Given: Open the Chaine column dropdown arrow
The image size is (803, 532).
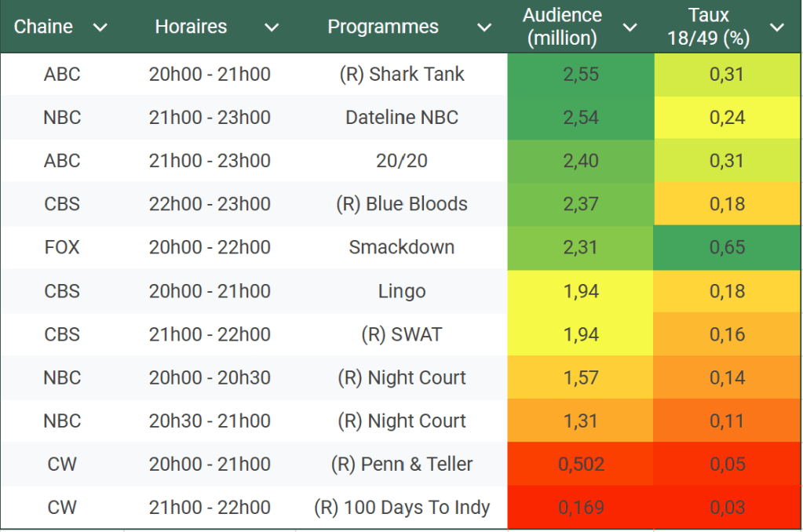Looking at the screenshot, I should coord(100,27).
